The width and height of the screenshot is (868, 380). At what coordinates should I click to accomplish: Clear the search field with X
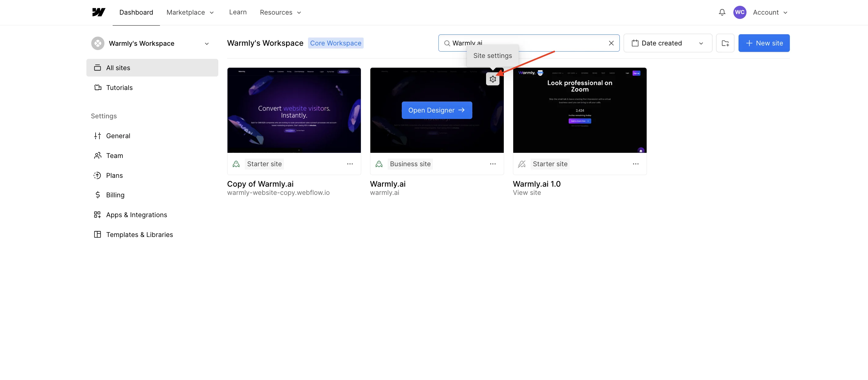click(x=611, y=43)
